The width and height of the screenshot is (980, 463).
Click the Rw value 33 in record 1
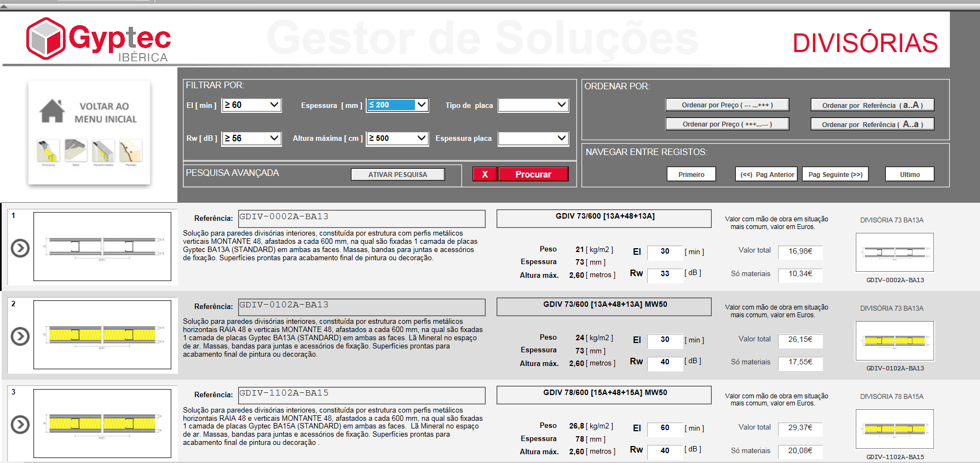(x=665, y=274)
